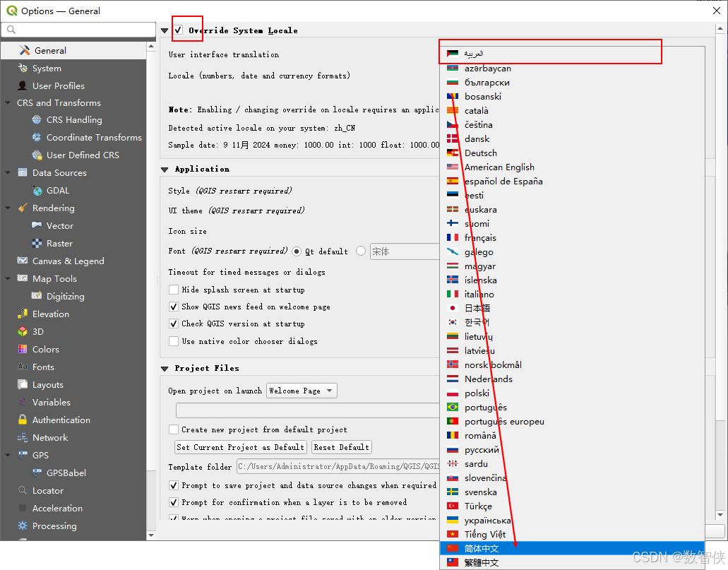Open the General settings icon
The width and height of the screenshot is (728, 570).
coord(24,50)
